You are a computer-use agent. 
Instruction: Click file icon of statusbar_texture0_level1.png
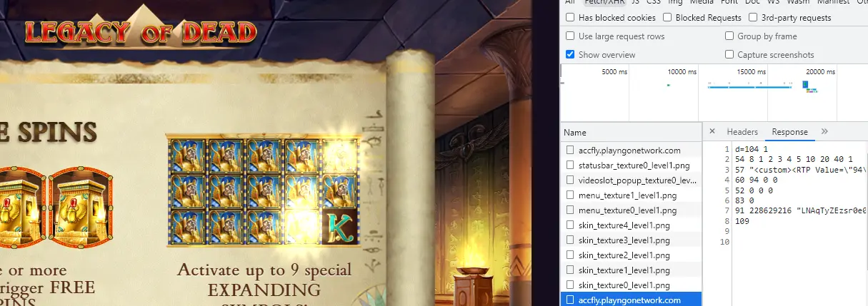570,165
